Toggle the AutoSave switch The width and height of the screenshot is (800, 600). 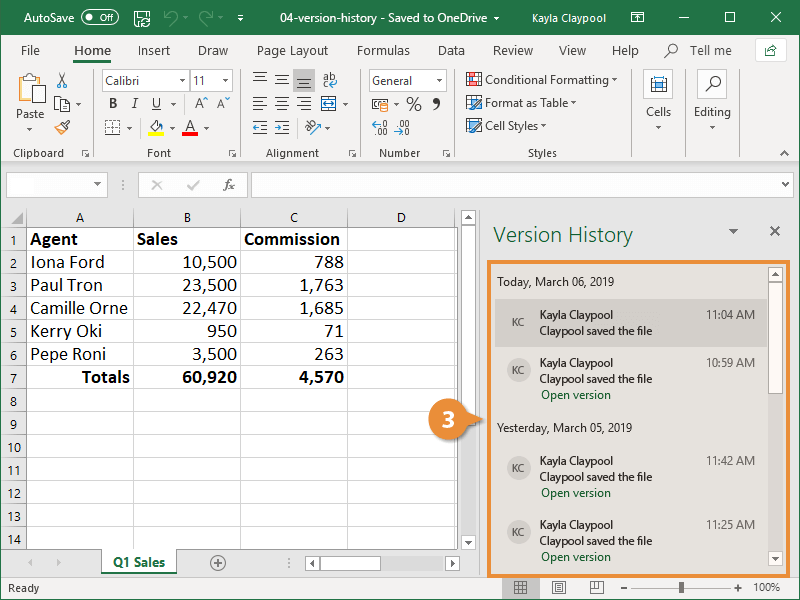click(100, 18)
